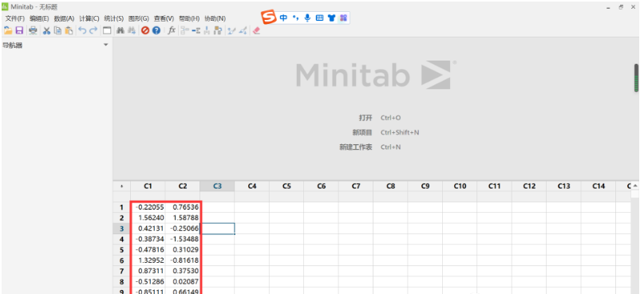The height and width of the screenshot is (294, 644).
Task: Select cell containing -1.53488
Action: pyautogui.click(x=183, y=239)
